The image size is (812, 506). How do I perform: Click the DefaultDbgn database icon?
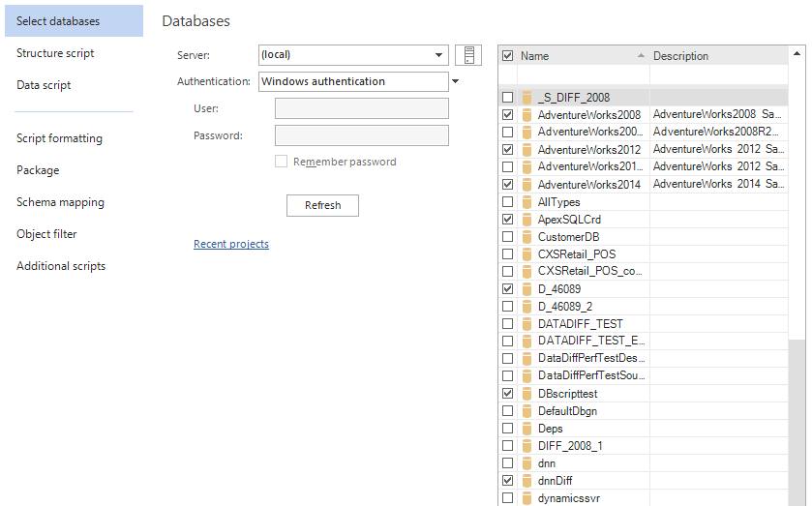(x=526, y=411)
